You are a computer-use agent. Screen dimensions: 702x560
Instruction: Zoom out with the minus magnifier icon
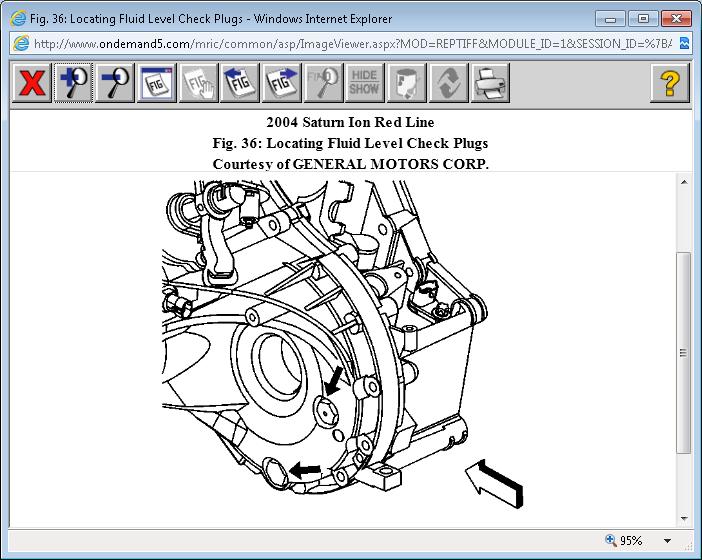coord(115,83)
